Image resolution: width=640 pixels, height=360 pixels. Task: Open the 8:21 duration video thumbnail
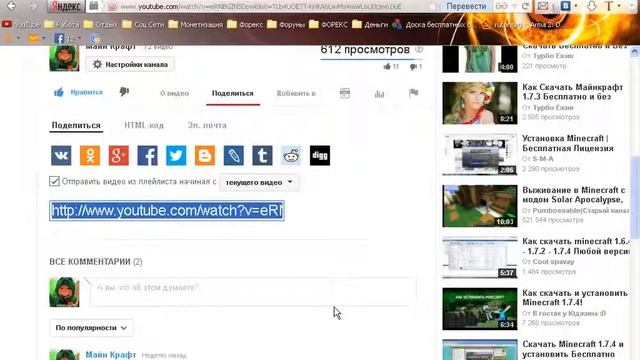[480, 103]
